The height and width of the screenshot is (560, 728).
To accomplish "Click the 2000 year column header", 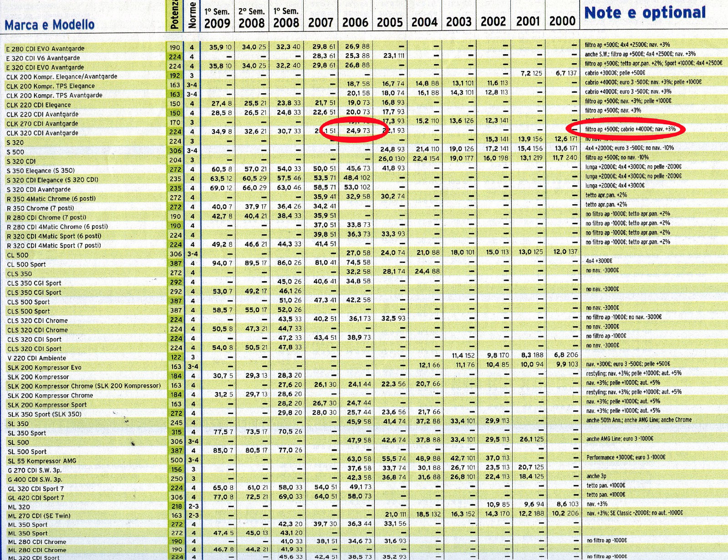I will (x=562, y=21).
